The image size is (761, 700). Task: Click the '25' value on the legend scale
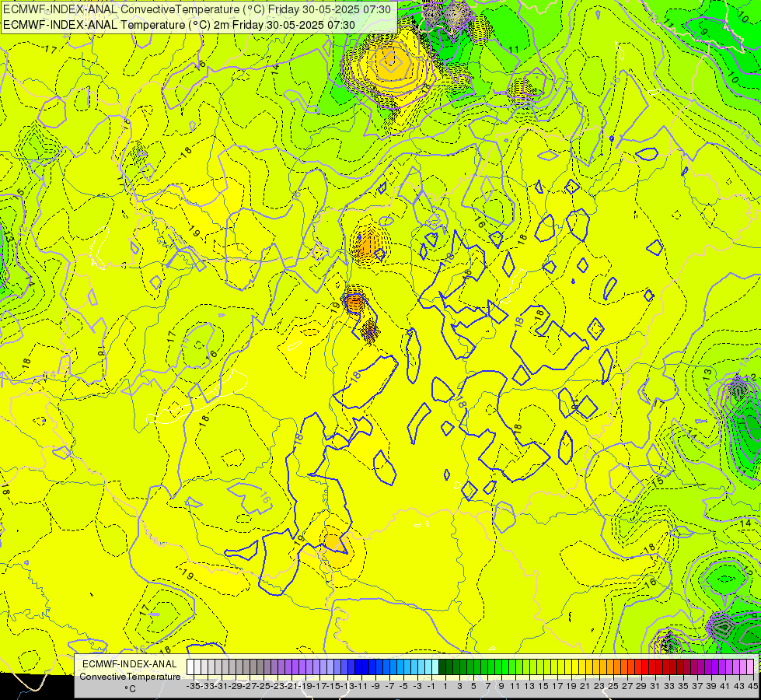pyautogui.click(x=613, y=686)
